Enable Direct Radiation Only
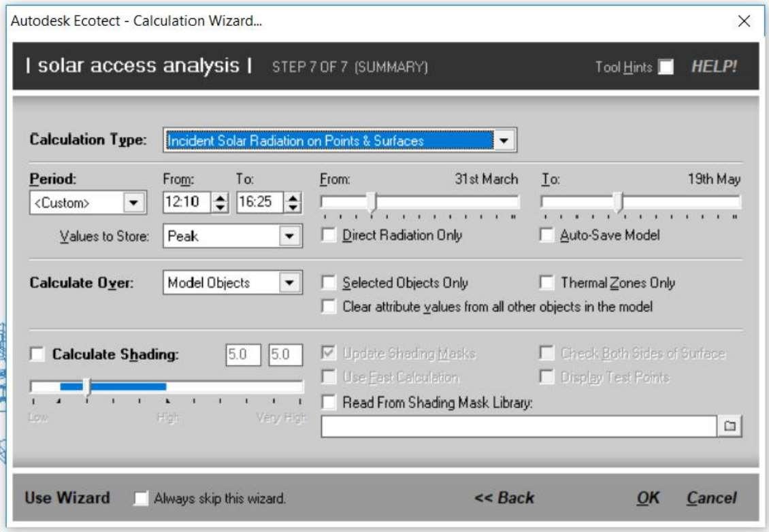 [329, 235]
